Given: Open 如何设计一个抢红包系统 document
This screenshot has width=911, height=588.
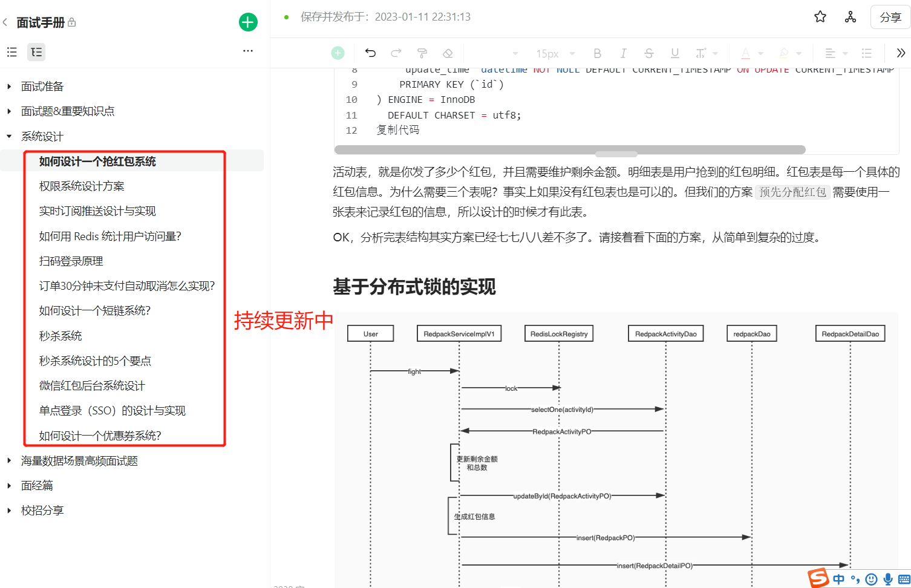Looking at the screenshot, I should point(132,162).
